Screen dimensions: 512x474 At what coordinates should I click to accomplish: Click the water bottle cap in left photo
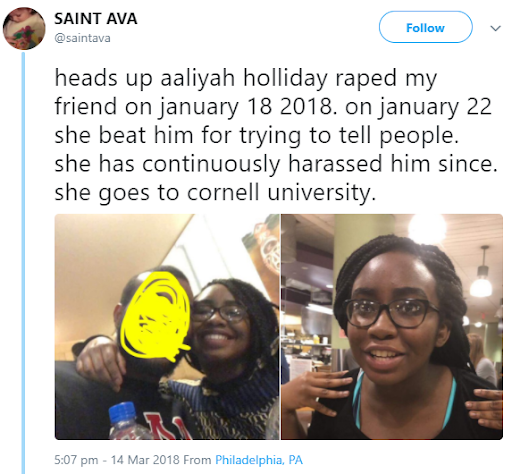pos(122,412)
